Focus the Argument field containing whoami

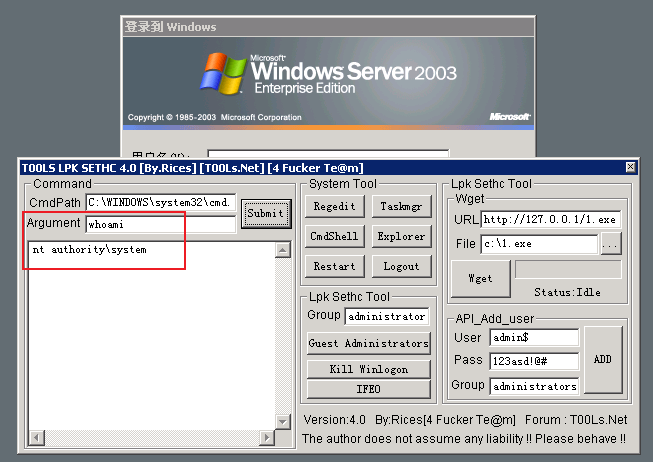[x=161, y=225]
